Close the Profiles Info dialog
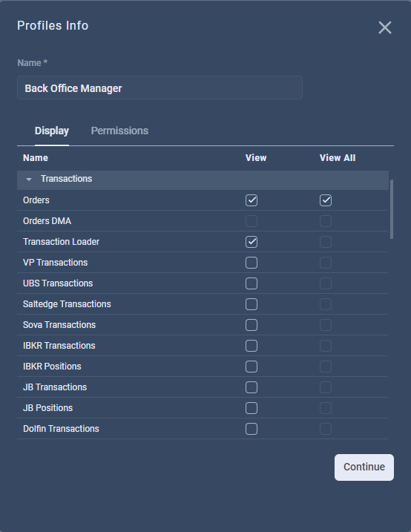This screenshot has height=532, width=411. tap(385, 27)
